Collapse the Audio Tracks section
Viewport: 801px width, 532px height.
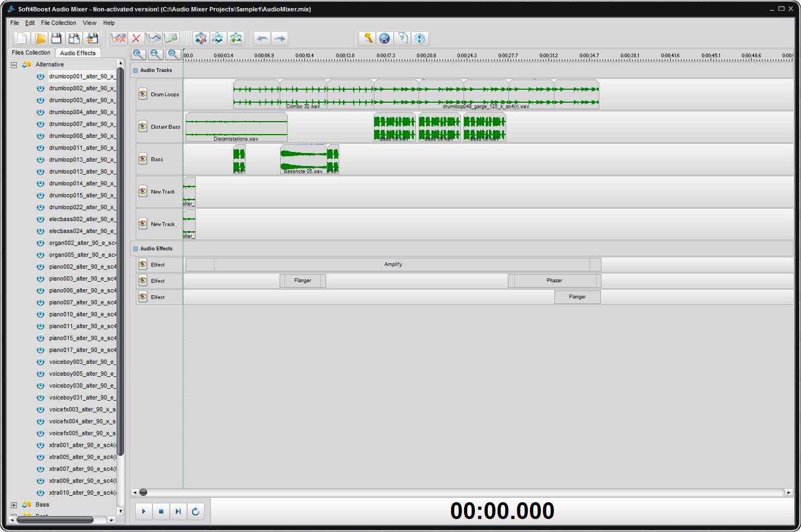(x=136, y=70)
